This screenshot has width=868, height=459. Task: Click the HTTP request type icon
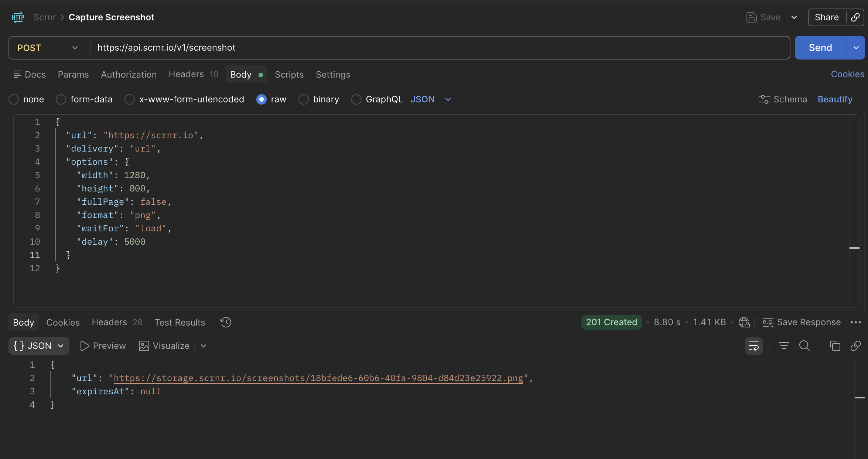point(18,17)
